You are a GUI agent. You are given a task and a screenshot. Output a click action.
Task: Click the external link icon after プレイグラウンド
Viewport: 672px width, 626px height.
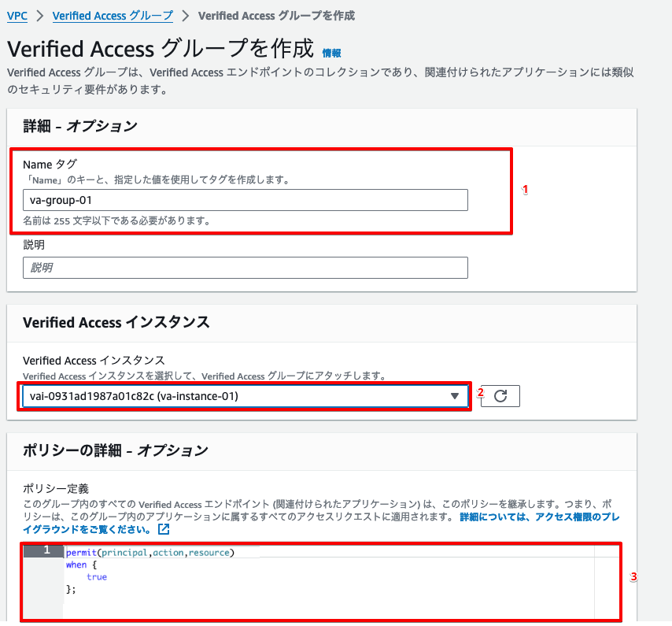pos(164,529)
